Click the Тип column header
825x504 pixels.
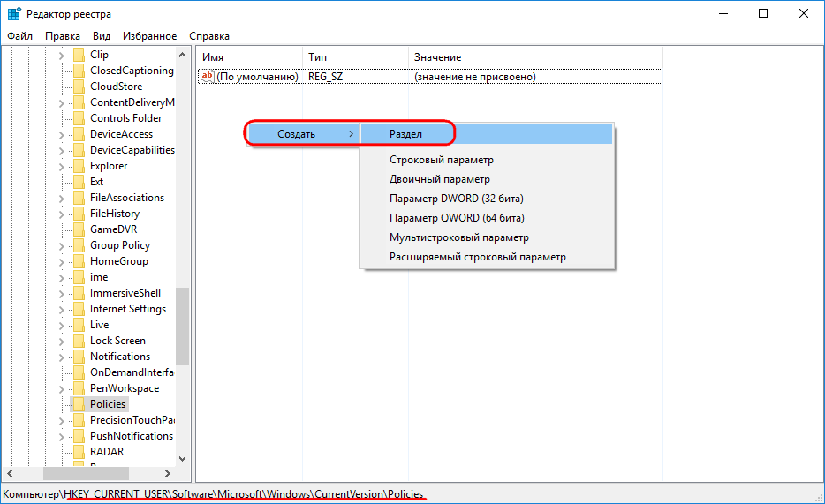coord(356,57)
